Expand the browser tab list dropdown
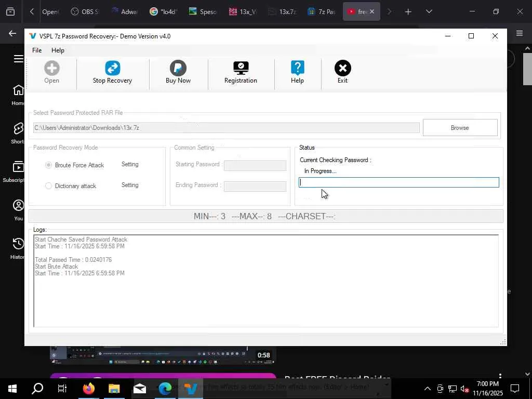 coord(429,12)
